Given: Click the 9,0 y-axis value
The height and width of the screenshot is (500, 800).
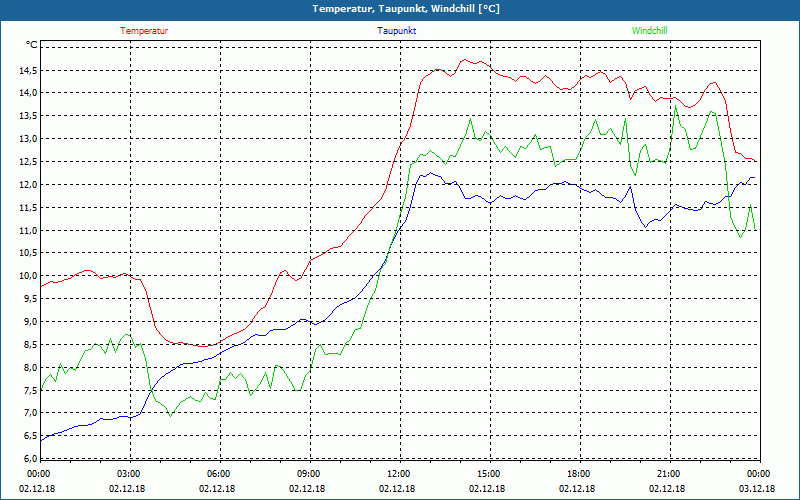Looking at the screenshot, I should click(x=30, y=321).
